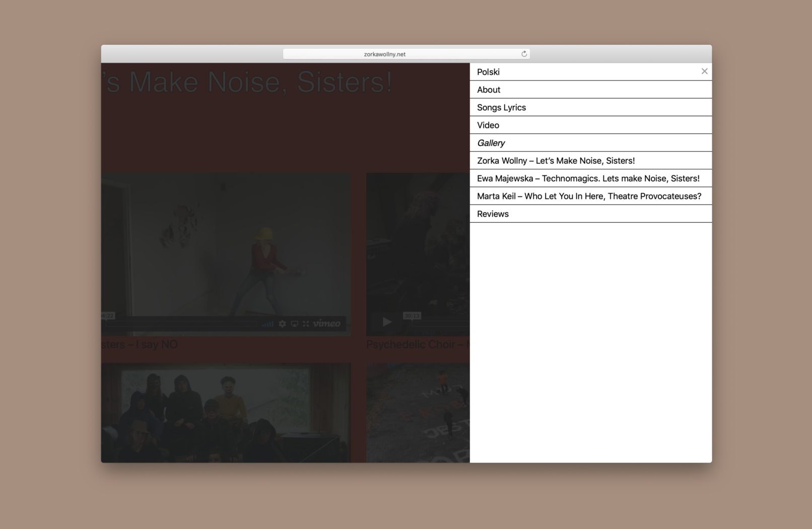Select Video from the side menu
The width and height of the screenshot is (812, 529).
pos(488,125)
